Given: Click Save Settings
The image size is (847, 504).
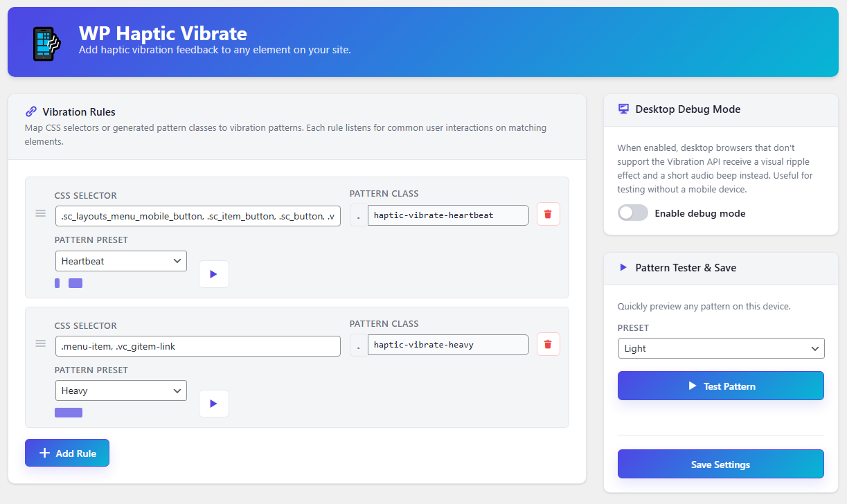Looking at the screenshot, I should tap(720, 464).
